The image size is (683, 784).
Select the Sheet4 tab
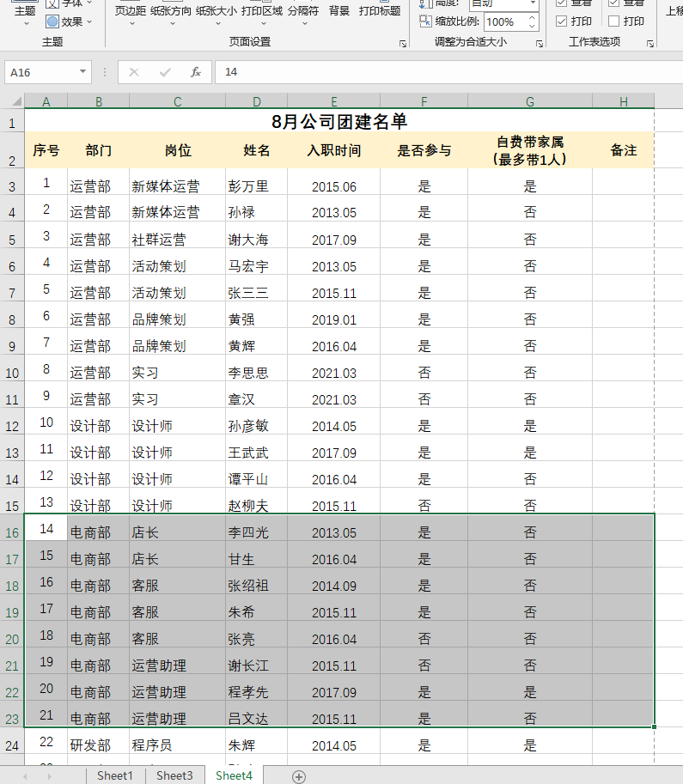point(234,775)
